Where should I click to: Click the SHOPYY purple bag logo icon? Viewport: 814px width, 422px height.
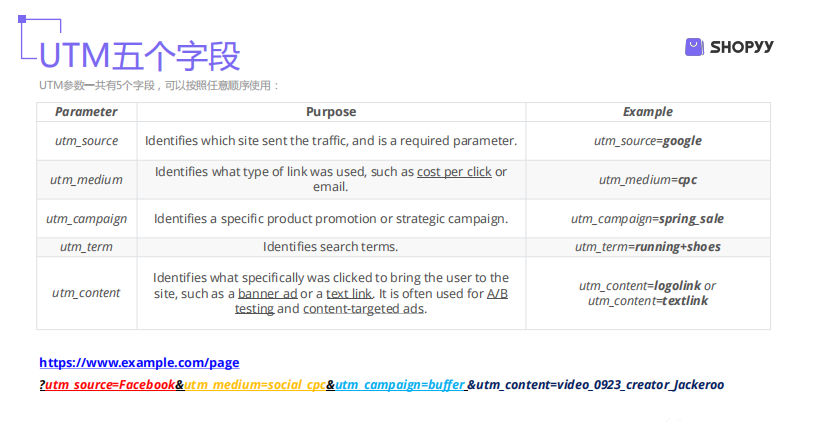694,46
